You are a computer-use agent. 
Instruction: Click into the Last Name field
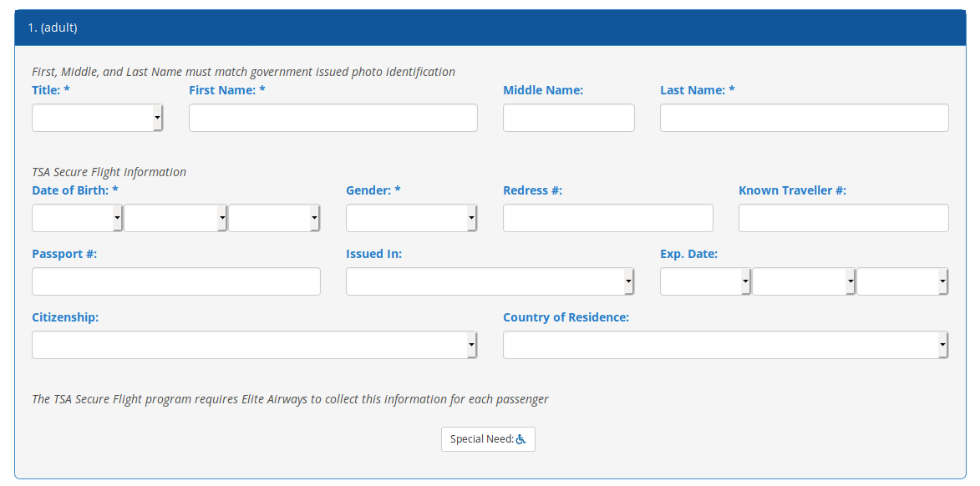pyautogui.click(x=804, y=118)
